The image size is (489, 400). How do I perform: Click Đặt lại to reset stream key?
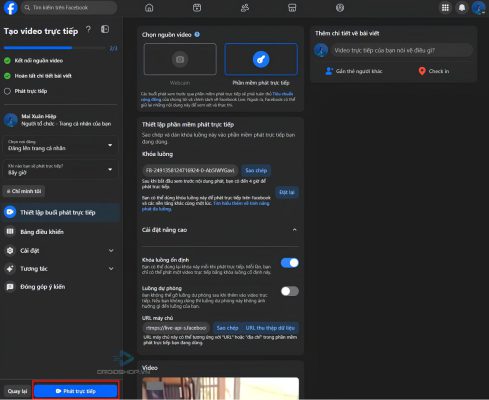coord(287,192)
